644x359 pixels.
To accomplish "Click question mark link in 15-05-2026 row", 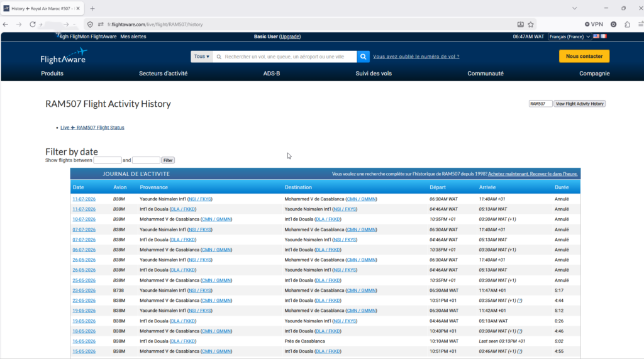I will pos(519,351).
